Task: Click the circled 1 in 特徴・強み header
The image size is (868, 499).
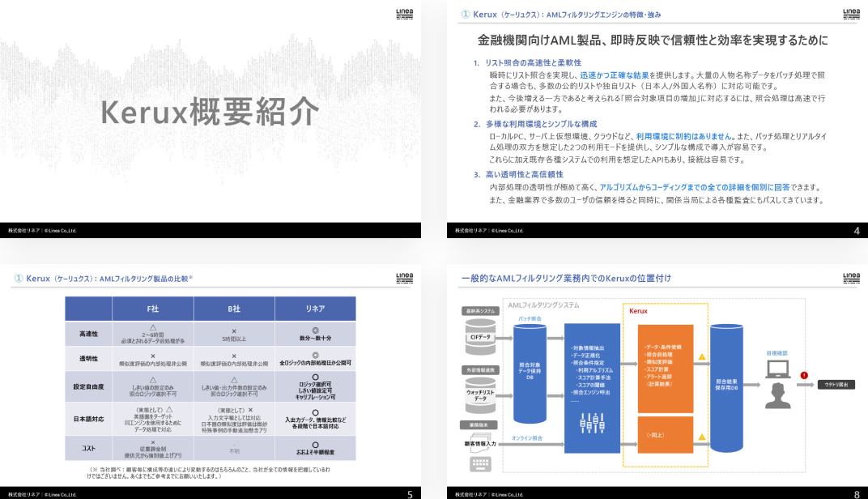Action: pyautogui.click(x=466, y=15)
